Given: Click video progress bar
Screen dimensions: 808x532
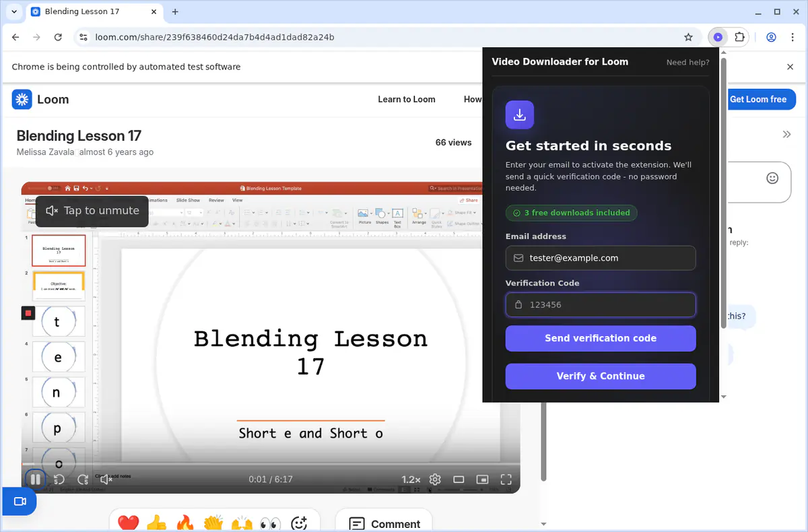Looking at the screenshot, I should coord(271,464).
